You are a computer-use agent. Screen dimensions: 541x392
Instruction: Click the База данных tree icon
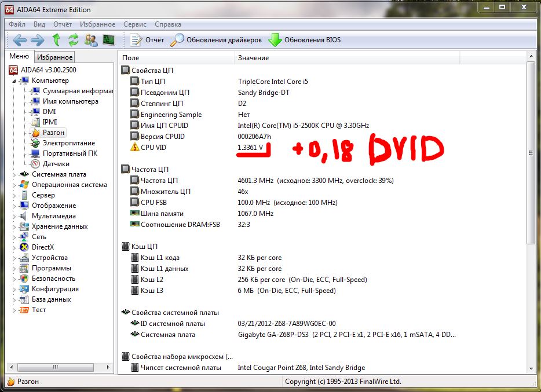coord(24,299)
